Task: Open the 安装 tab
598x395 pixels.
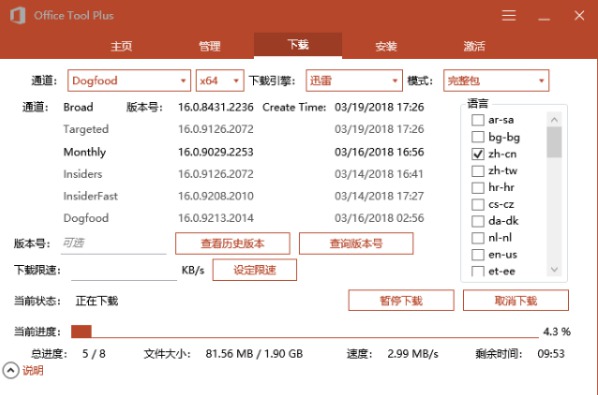Action: pos(386,46)
